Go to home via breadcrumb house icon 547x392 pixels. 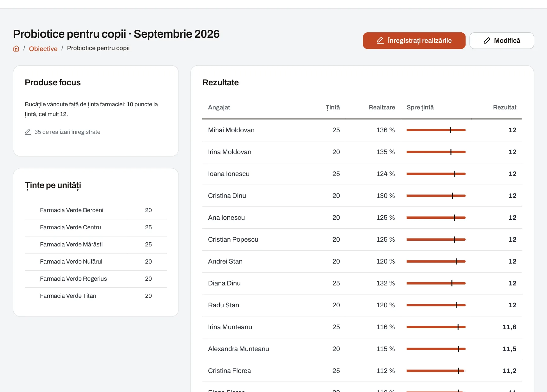pyautogui.click(x=16, y=49)
